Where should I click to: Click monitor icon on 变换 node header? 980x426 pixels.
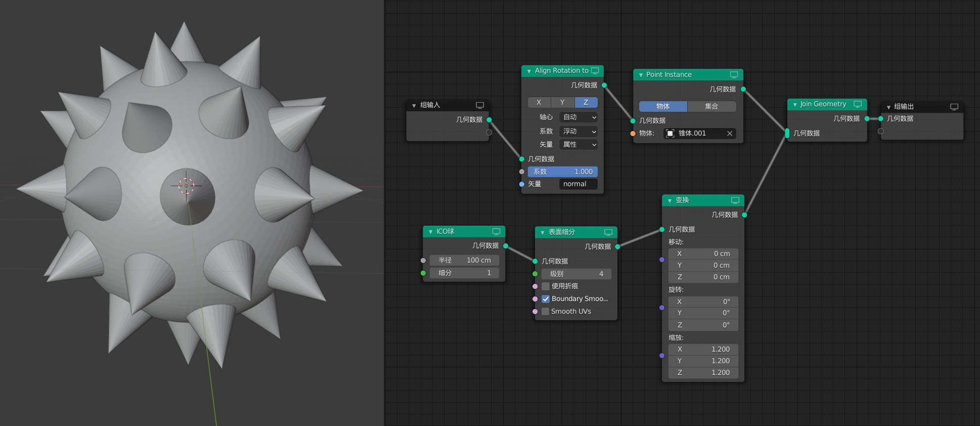pos(735,201)
